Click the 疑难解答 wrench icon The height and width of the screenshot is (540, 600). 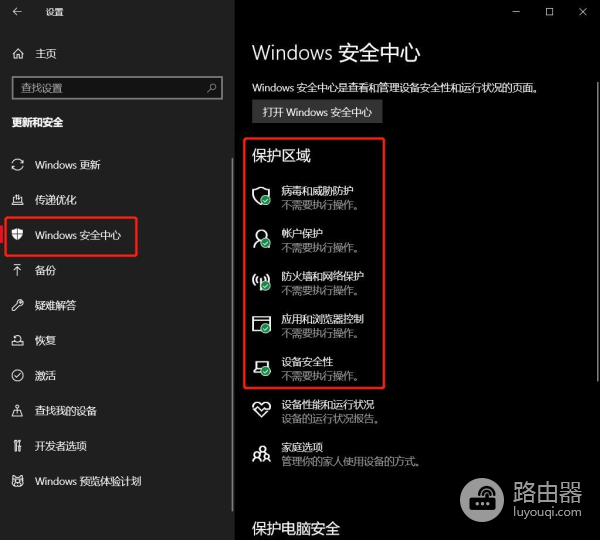pos(18,305)
